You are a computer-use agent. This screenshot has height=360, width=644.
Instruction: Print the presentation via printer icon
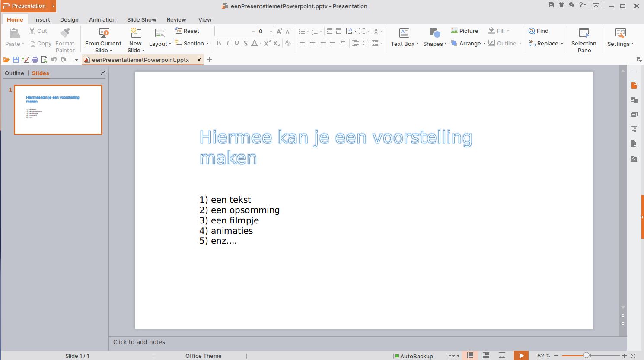tap(35, 60)
